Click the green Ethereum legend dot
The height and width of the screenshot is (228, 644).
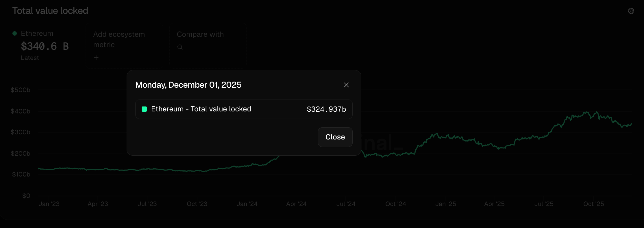(x=14, y=34)
